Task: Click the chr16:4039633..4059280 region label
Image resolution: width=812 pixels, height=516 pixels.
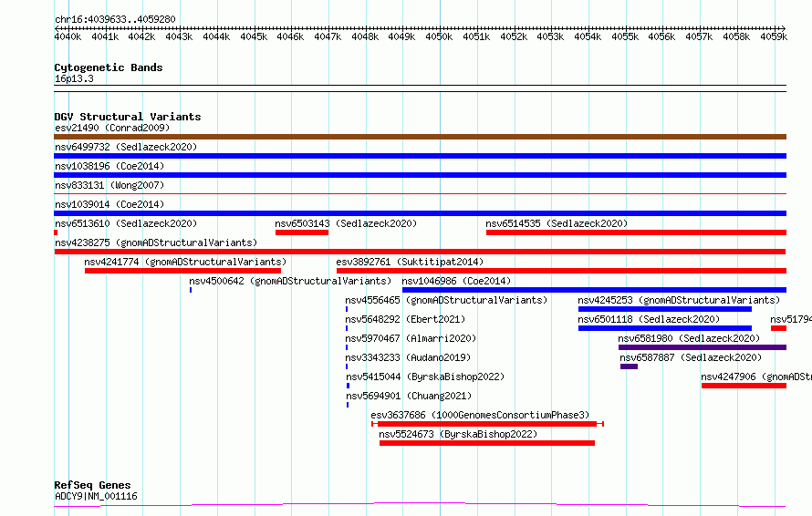Action: 115,19
